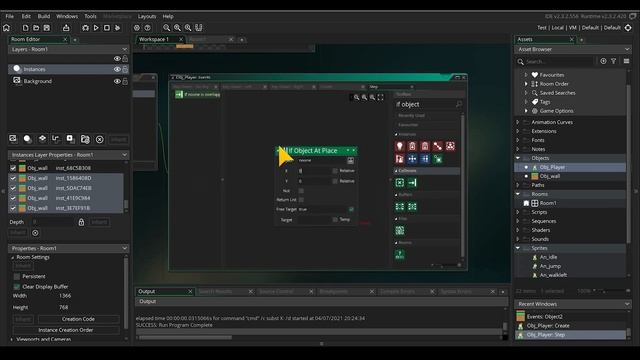Check the Return List option
This screenshot has width=640, height=360.
(301, 200)
